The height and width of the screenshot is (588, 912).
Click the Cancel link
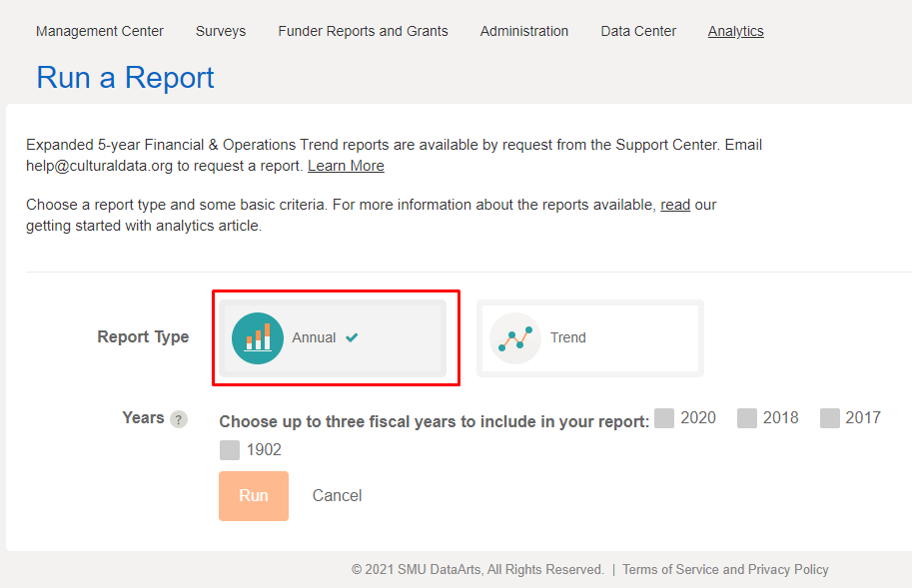(337, 496)
